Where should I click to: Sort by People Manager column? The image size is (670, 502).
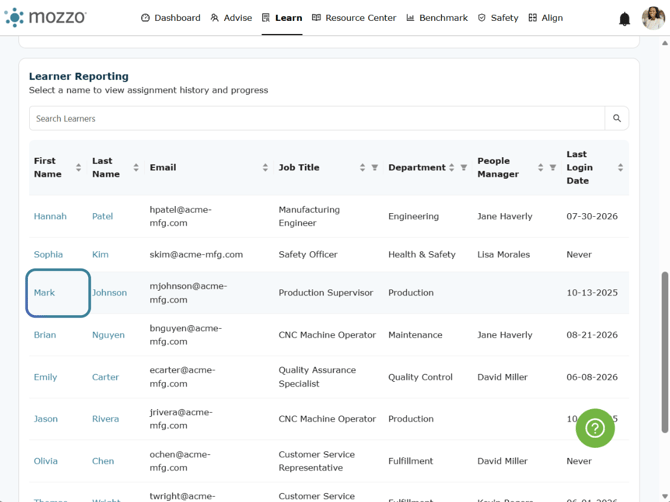[x=541, y=167]
